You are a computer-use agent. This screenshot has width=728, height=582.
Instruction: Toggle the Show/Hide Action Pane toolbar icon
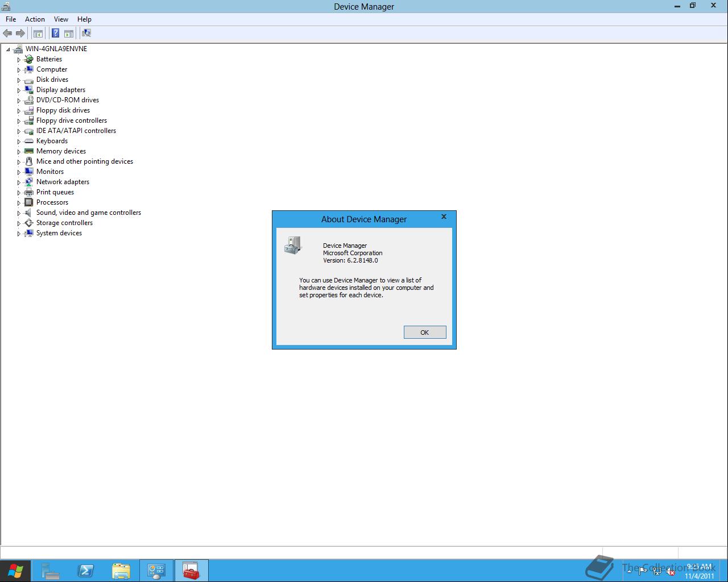[x=69, y=34]
